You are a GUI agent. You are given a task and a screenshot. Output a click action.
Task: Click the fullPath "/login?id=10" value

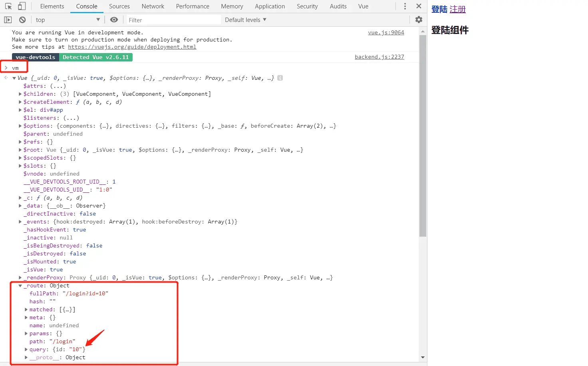click(x=85, y=293)
